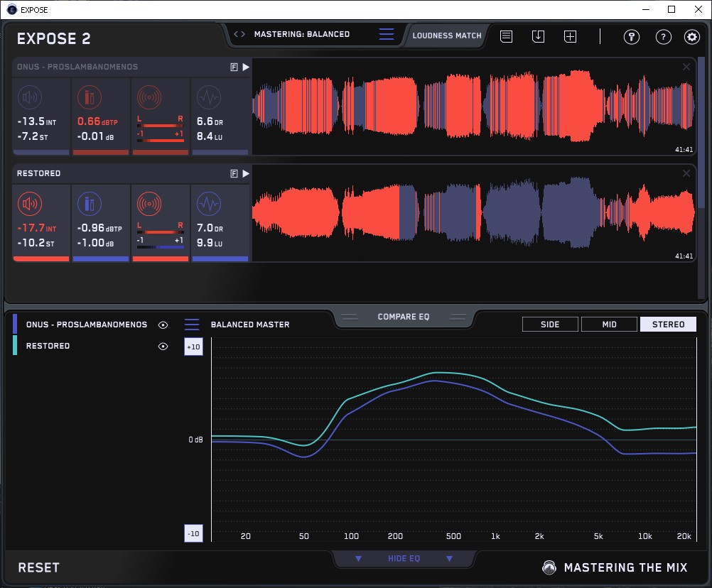This screenshot has width=712, height=588.
Task: Click the F file icon on ONUS track
Action: (x=234, y=67)
